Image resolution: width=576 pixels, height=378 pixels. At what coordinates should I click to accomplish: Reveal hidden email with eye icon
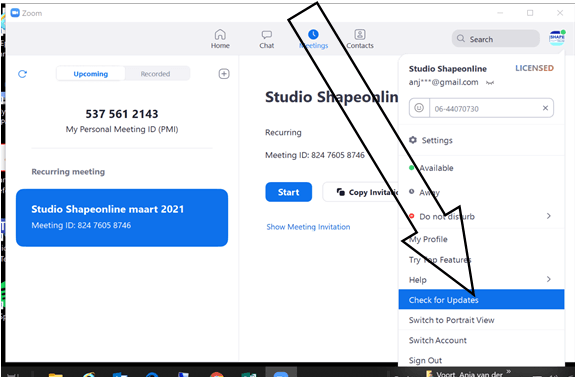click(x=489, y=83)
